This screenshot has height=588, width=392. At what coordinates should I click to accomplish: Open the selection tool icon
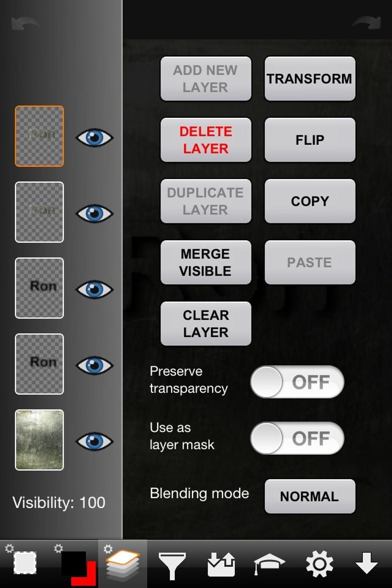pos(25,563)
